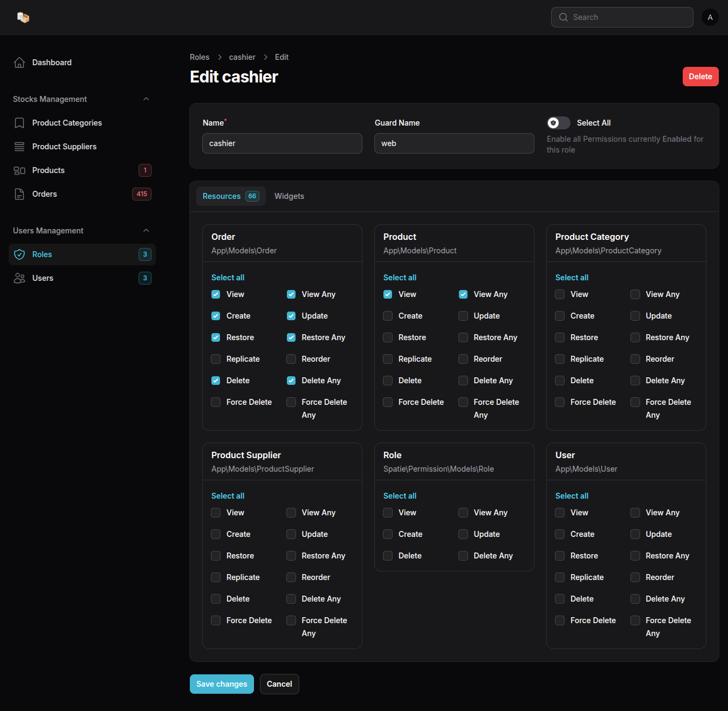Enable Create permission for Product
The height and width of the screenshot is (711, 728).
tap(388, 316)
